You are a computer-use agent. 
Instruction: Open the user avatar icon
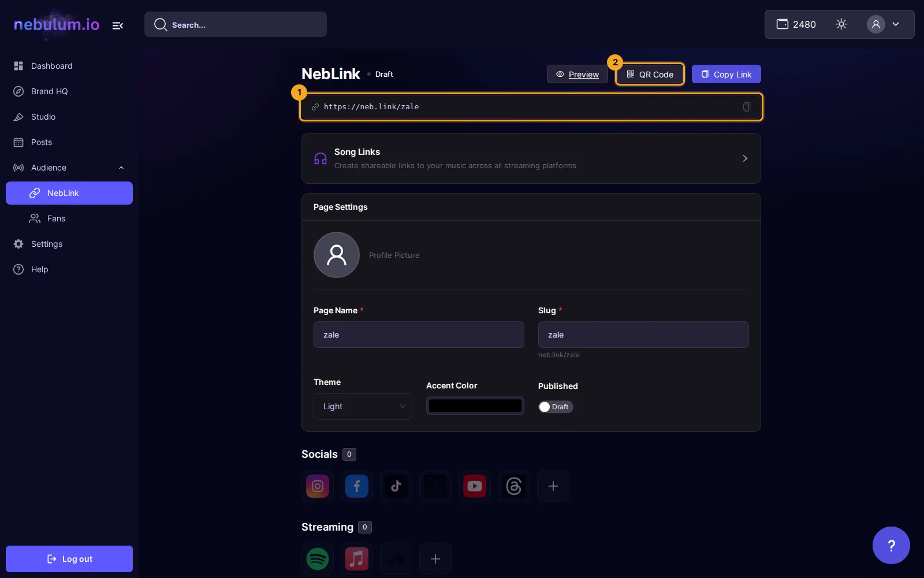(876, 24)
